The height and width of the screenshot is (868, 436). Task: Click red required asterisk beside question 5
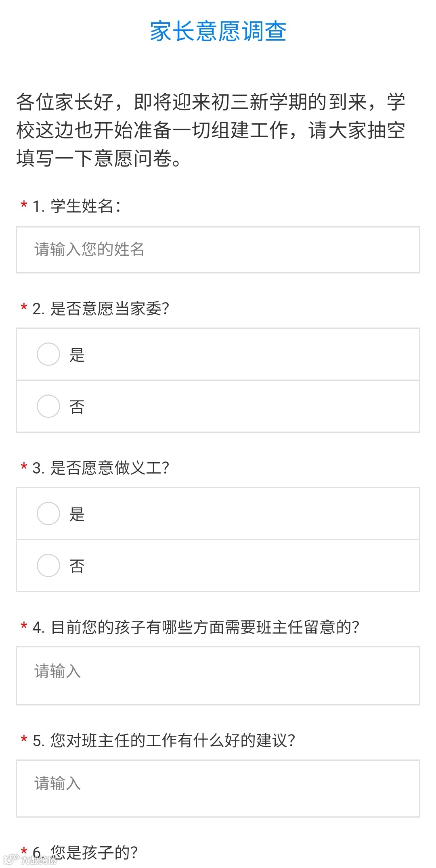tap(24, 740)
